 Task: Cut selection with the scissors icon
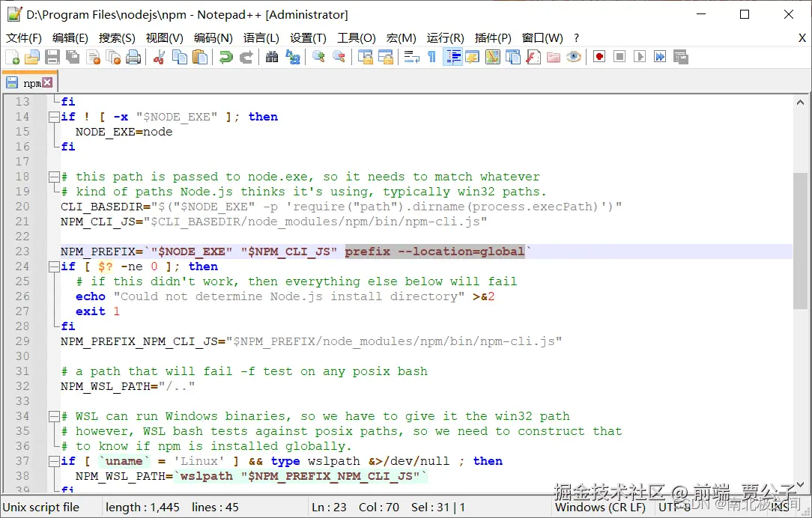(x=159, y=57)
